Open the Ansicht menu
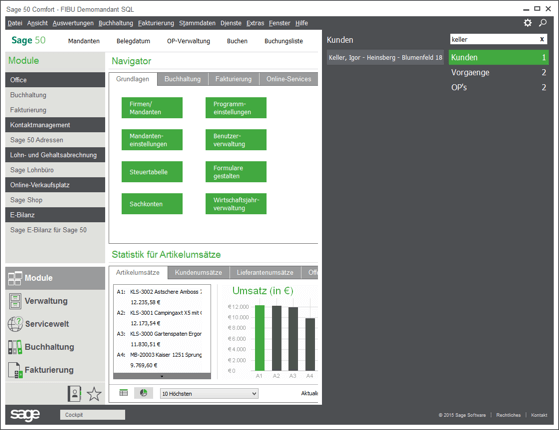559x430 pixels. (37, 23)
